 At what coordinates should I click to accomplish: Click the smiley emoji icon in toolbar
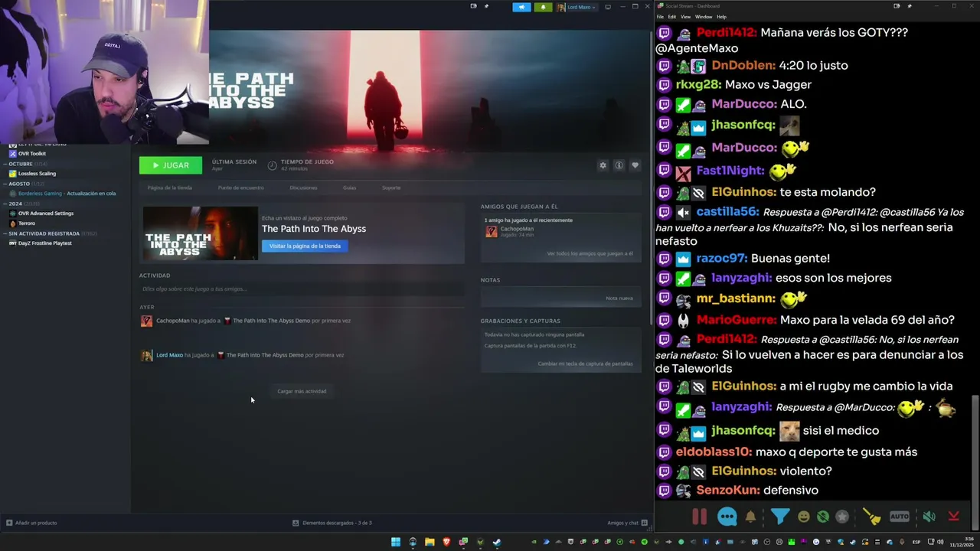(x=803, y=517)
